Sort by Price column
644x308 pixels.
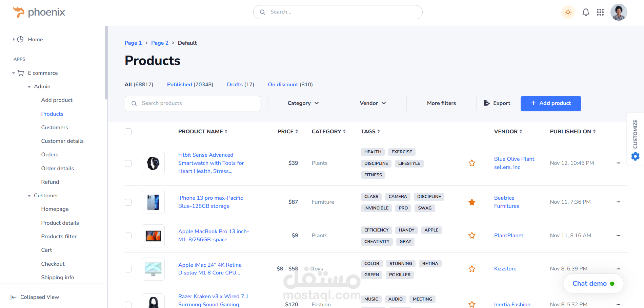pos(288,131)
